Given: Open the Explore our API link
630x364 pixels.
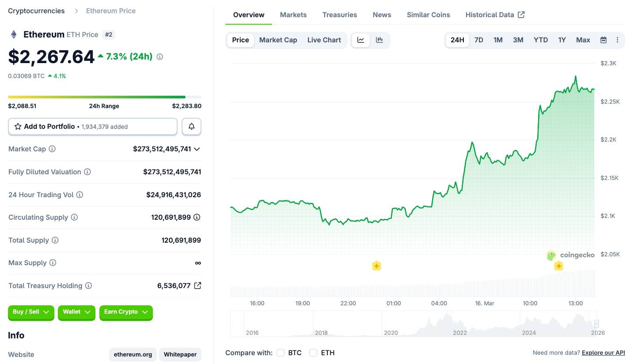Looking at the screenshot, I should tap(603, 353).
